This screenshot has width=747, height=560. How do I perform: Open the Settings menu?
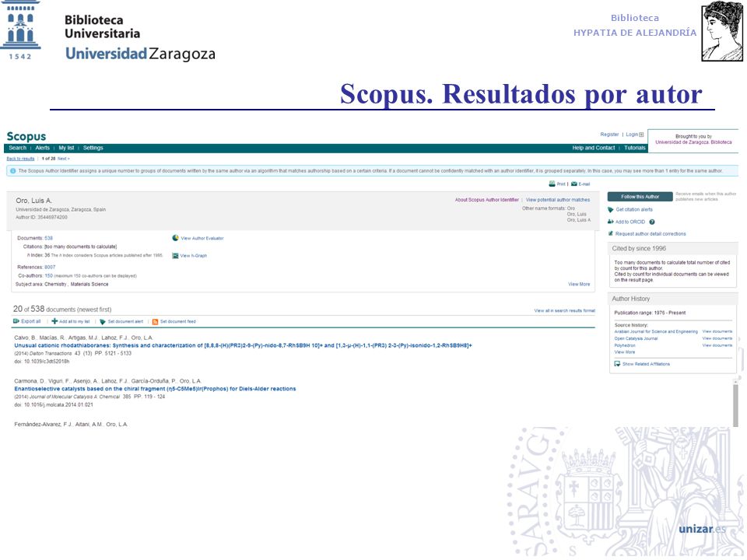click(93, 148)
